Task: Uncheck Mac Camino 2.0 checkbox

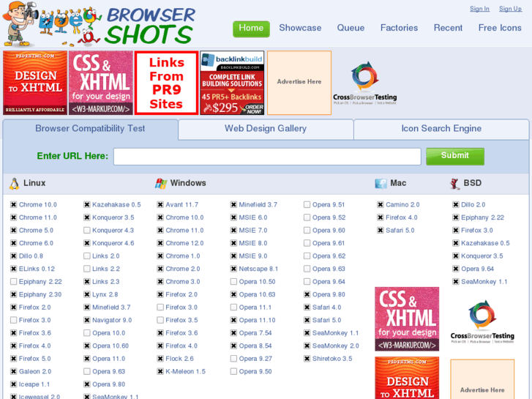Action: [x=380, y=205]
